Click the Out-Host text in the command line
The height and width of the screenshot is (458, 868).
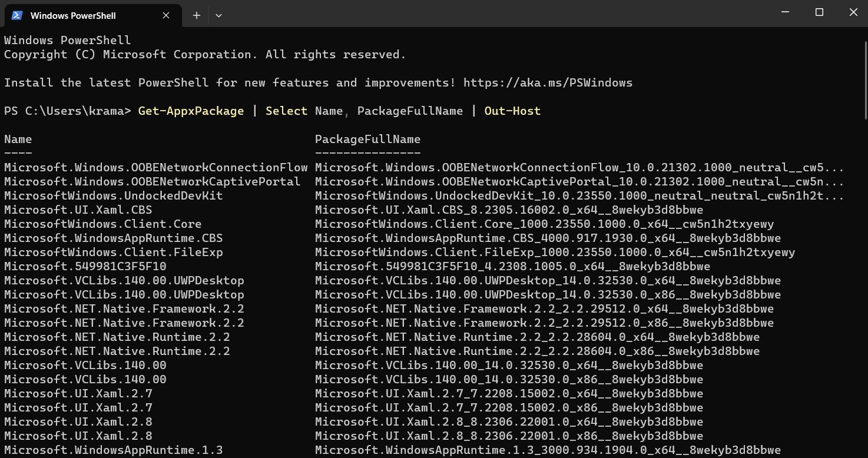click(x=512, y=111)
